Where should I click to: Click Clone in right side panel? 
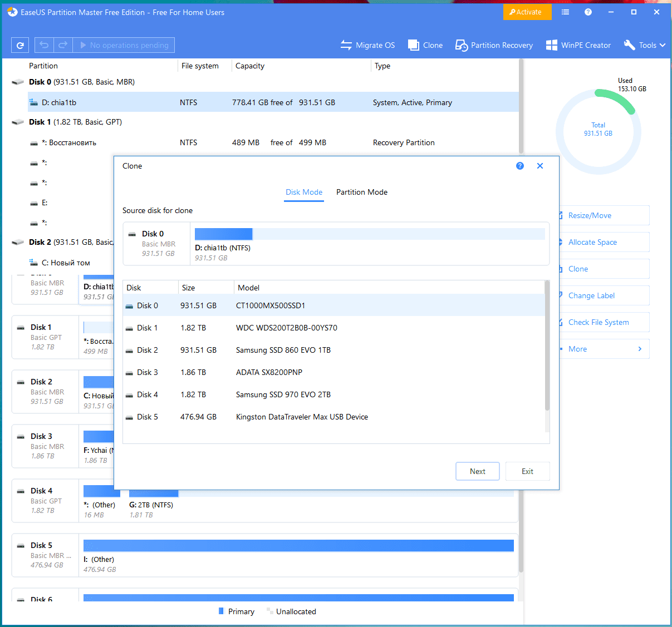pyautogui.click(x=604, y=269)
